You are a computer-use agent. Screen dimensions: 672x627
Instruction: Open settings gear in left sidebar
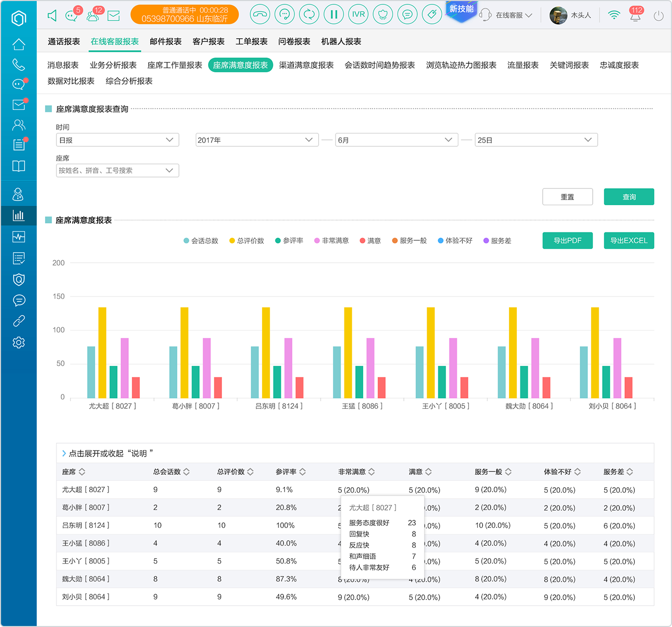click(19, 342)
